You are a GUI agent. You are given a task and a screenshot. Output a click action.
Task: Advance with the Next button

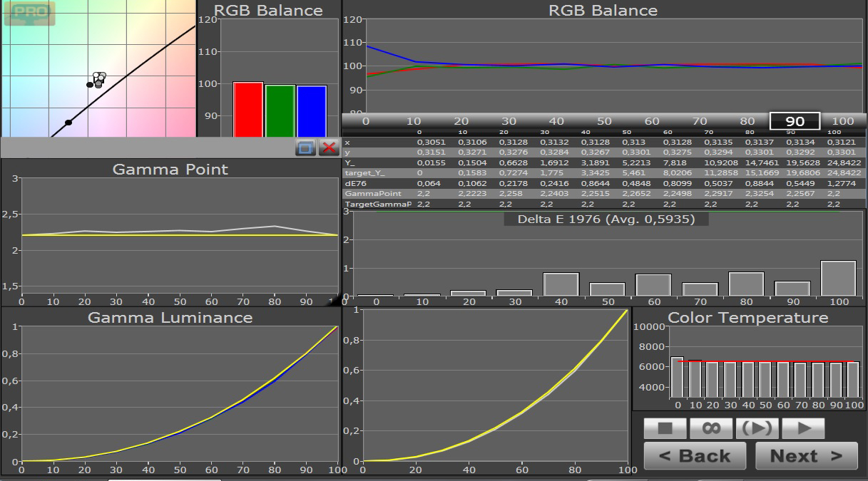pos(807,456)
